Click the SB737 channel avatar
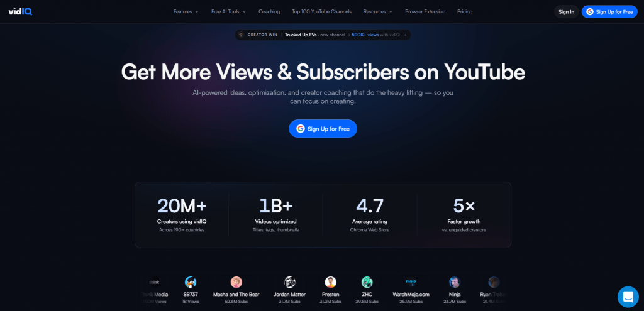The height and width of the screenshot is (311, 644). [191, 282]
